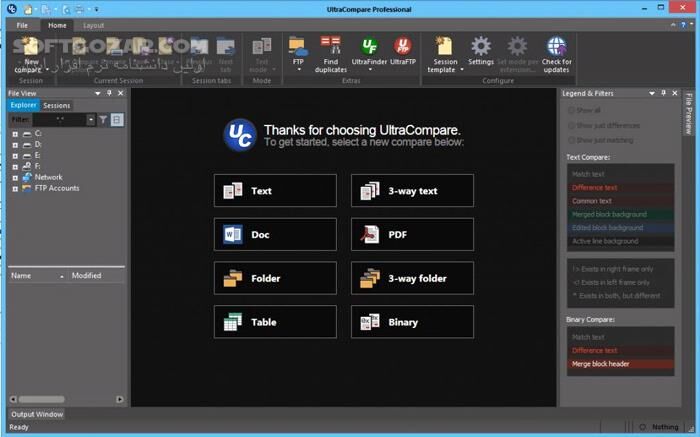Launch UltraFTP from the ribbon
The image size is (700, 437).
tap(403, 46)
